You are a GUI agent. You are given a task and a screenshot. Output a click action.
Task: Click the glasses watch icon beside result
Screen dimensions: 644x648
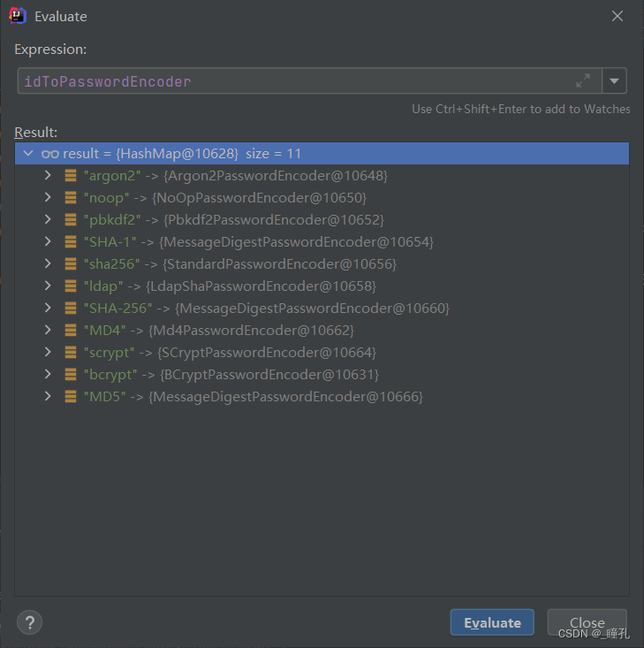pyautogui.click(x=50, y=154)
